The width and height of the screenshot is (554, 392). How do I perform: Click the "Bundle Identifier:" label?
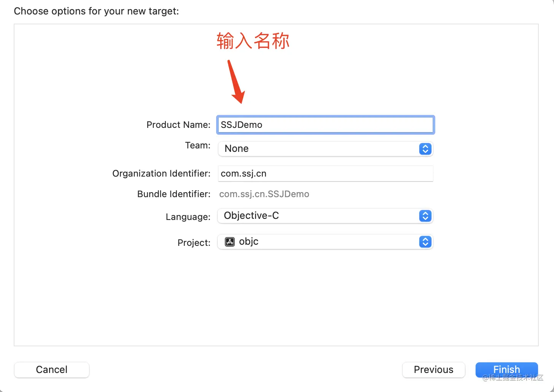point(174,194)
